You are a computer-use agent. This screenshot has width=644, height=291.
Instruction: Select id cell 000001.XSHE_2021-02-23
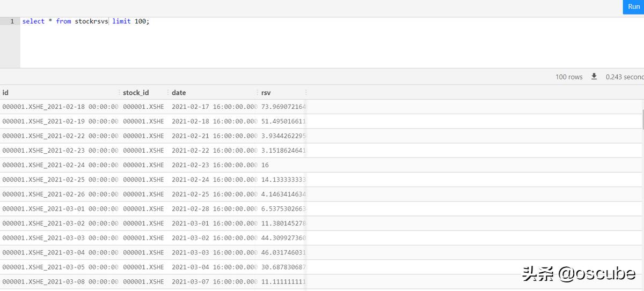pos(60,150)
